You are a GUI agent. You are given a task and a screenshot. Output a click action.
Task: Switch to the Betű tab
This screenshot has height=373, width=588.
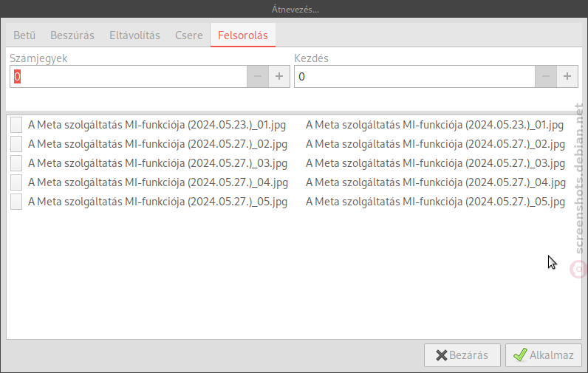click(24, 35)
